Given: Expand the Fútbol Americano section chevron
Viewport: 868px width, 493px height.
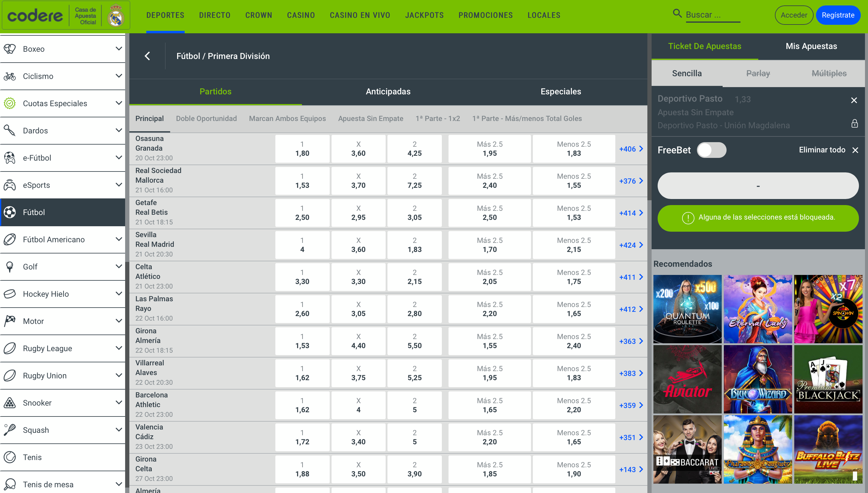Looking at the screenshot, I should point(119,239).
